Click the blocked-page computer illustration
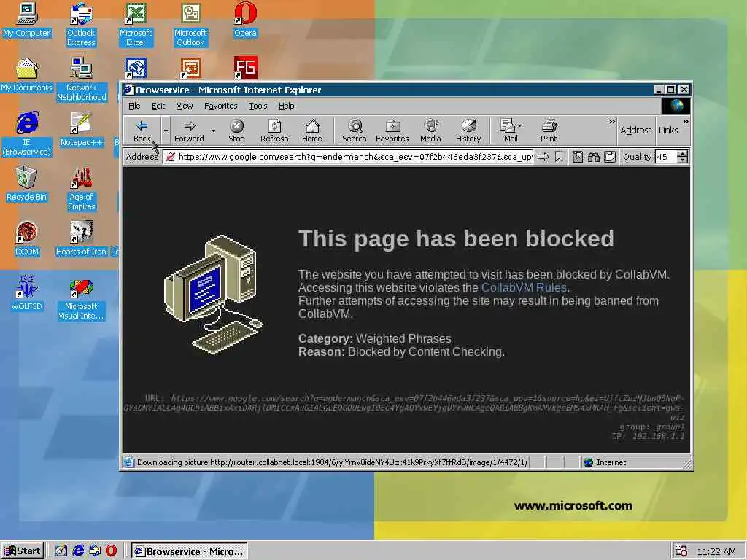The image size is (747, 560). tap(214, 295)
